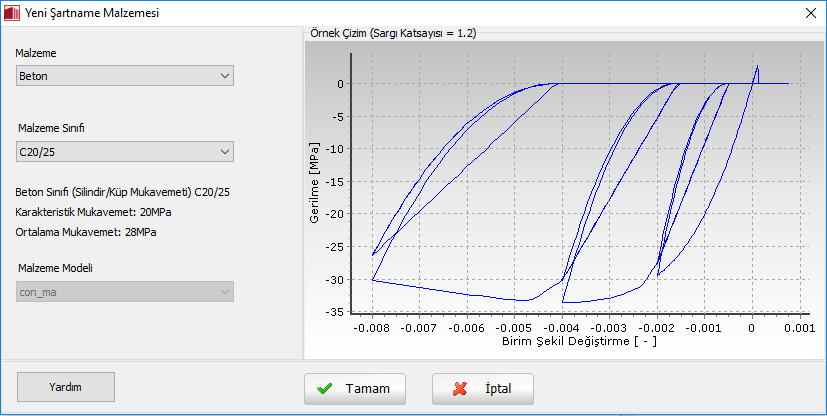Click the Örnek Çizim chart title

[391, 33]
